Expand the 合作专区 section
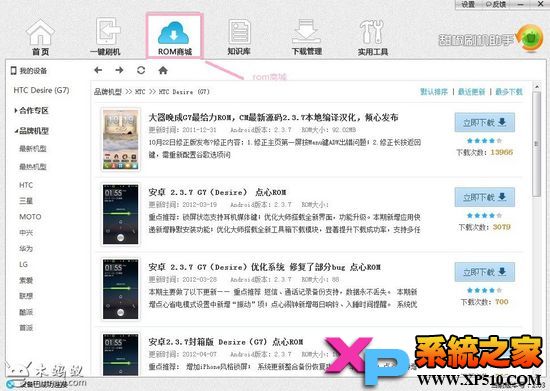This screenshot has width=550, height=391. click(31, 111)
